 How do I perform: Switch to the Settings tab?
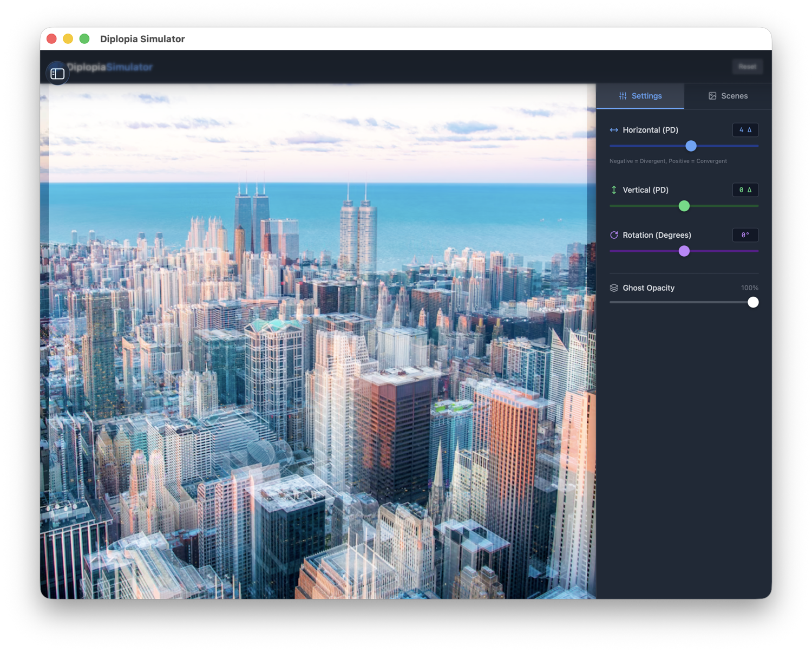[x=640, y=96]
